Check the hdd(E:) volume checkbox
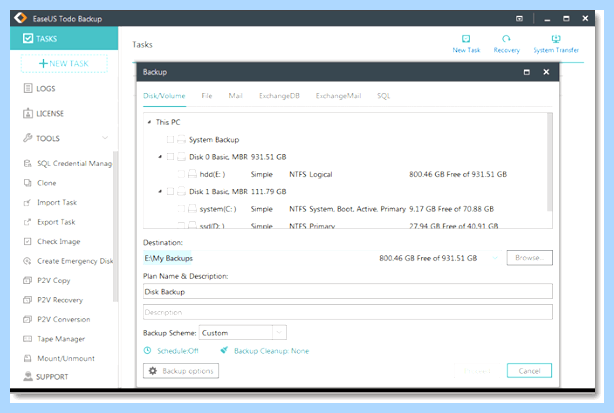 pos(181,174)
